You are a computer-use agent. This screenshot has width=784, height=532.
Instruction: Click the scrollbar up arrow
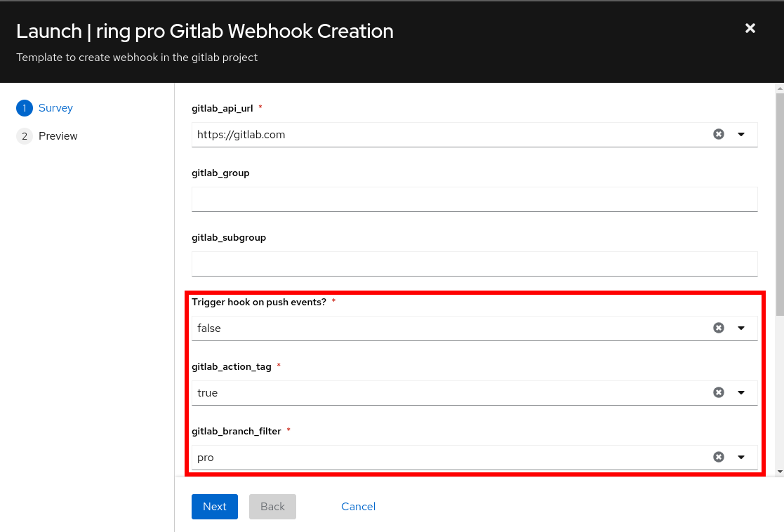(x=780, y=88)
